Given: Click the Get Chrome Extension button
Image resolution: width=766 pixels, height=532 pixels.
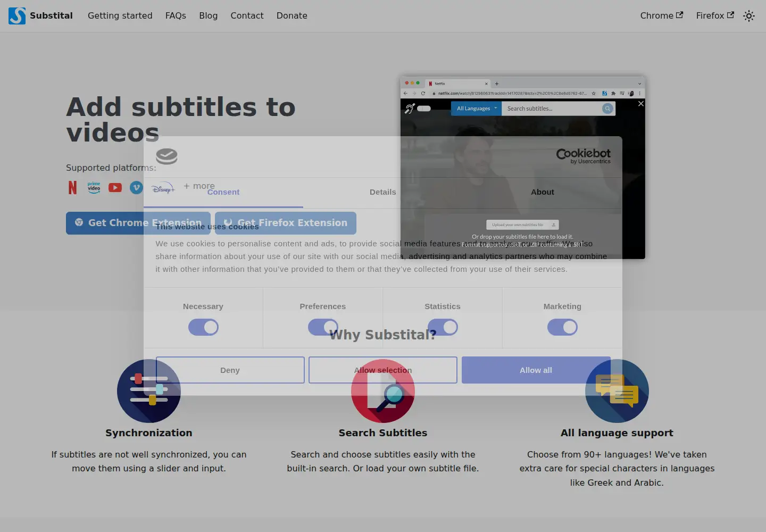Looking at the screenshot, I should click(138, 223).
